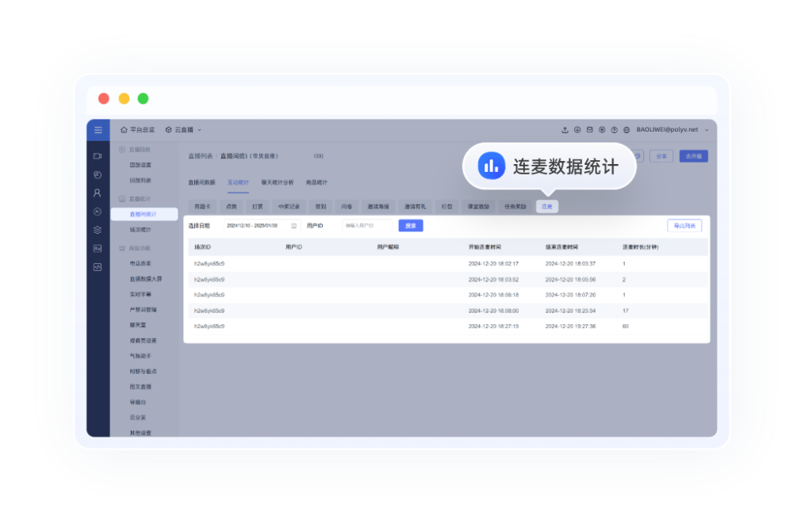812x531 pixels.
Task: Open the date range picker field
Action: [252, 226]
